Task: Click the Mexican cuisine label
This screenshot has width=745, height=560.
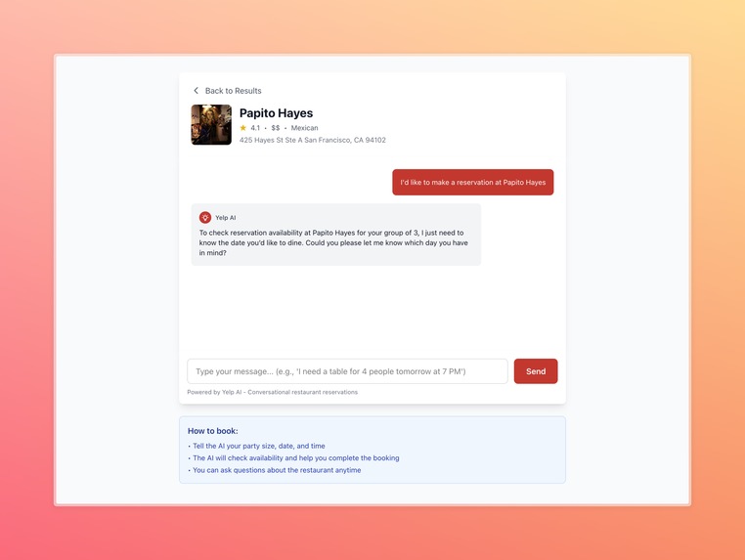Action: coord(305,128)
